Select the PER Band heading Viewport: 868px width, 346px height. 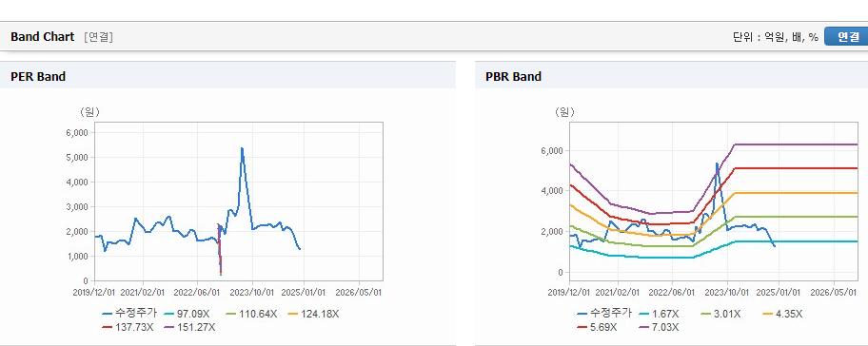(x=38, y=77)
